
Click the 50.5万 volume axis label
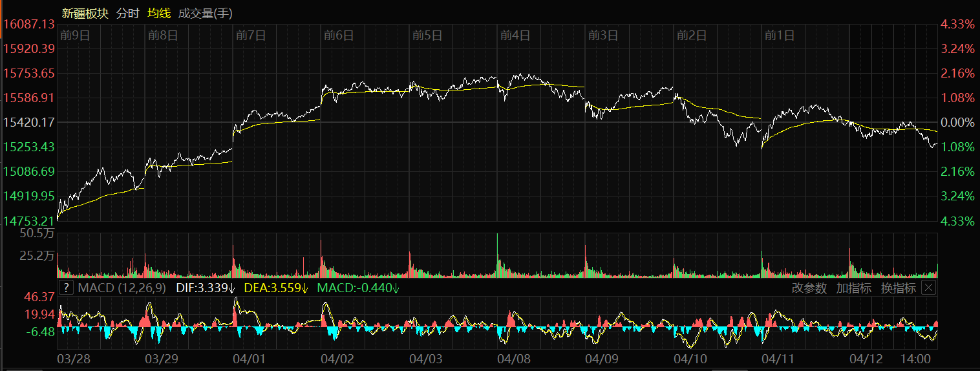coord(37,233)
